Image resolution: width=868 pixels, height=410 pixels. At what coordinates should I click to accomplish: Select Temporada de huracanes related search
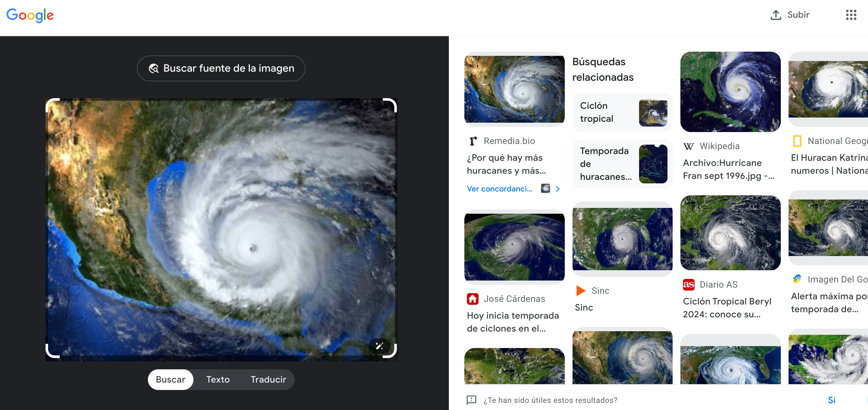tap(622, 164)
